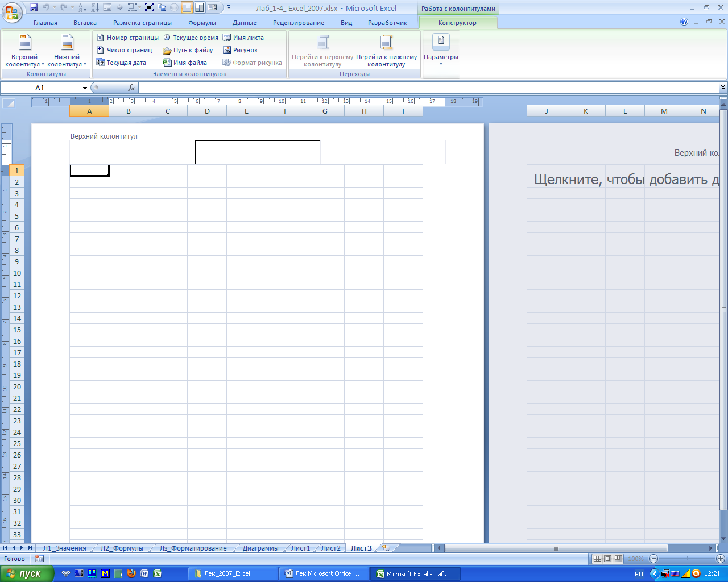Show hidden tray icons arrow

point(654,574)
